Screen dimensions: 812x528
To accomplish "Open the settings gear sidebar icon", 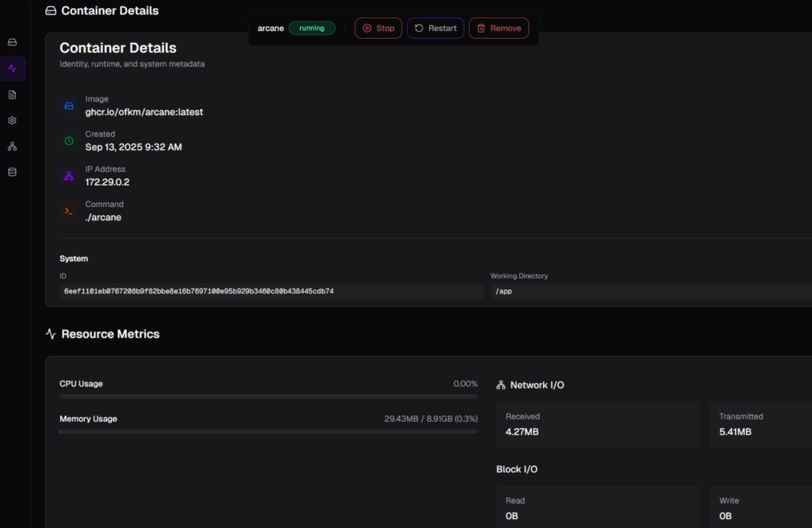I will click(x=13, y=121).
